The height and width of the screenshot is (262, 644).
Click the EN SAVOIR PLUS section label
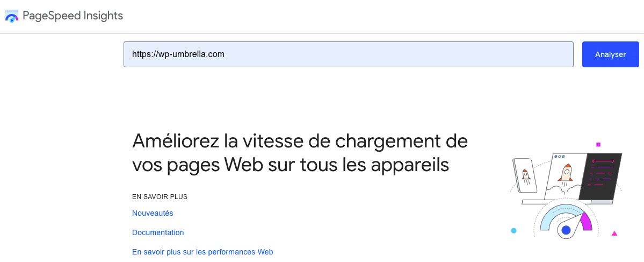click(x=160, y=196)
